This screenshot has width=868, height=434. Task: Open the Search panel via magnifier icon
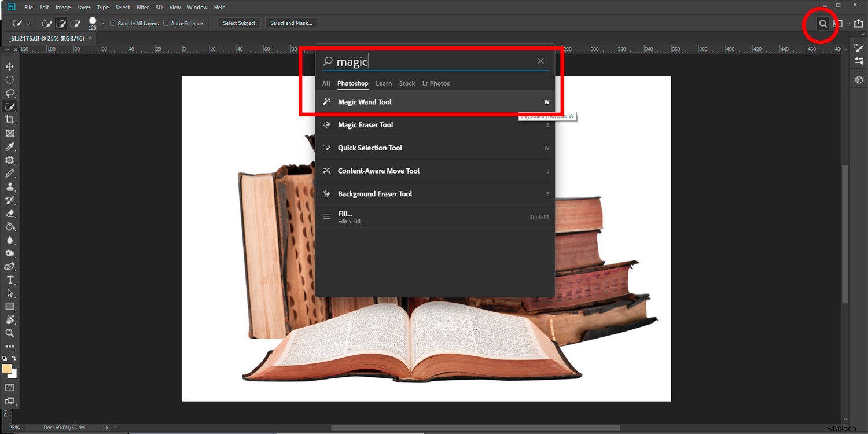click(823, 24)
